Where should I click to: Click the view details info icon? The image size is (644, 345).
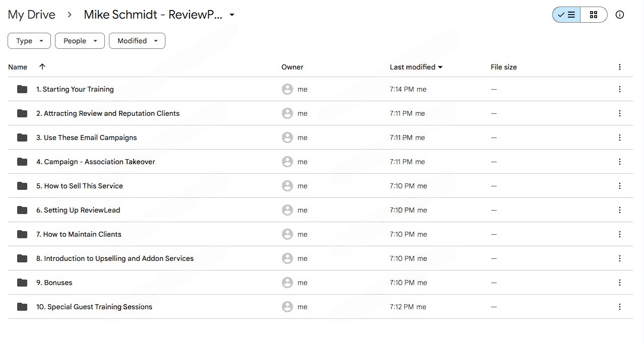pyautogui.click(x=620, y=15)
